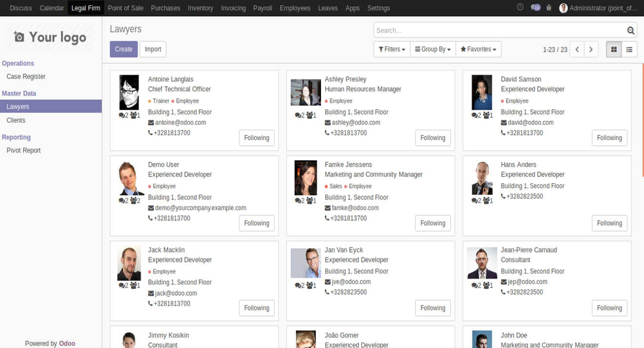This screenshot has height=348, width=644.
Task: Switch to list view icon
Action: [x=629, y=49]
